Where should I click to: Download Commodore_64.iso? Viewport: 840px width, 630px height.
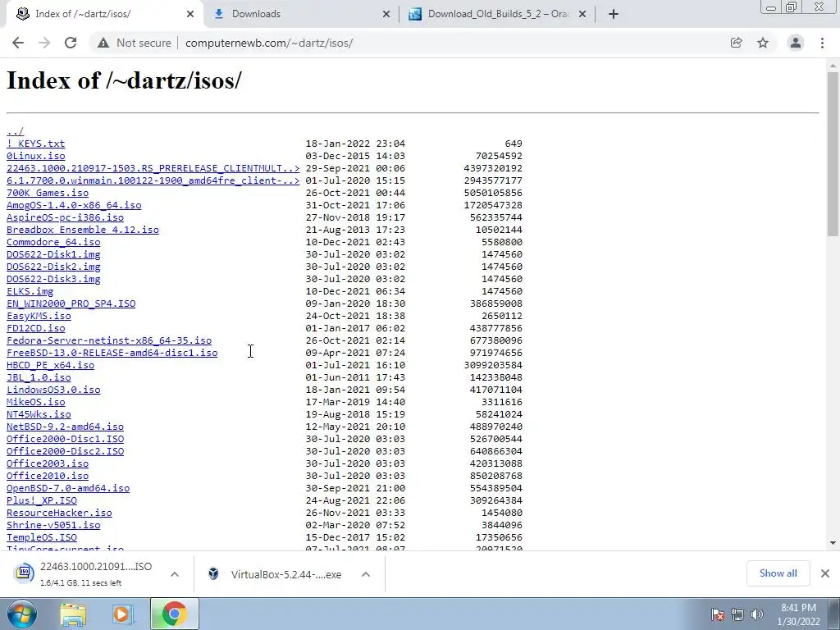[x=53, y=242]
